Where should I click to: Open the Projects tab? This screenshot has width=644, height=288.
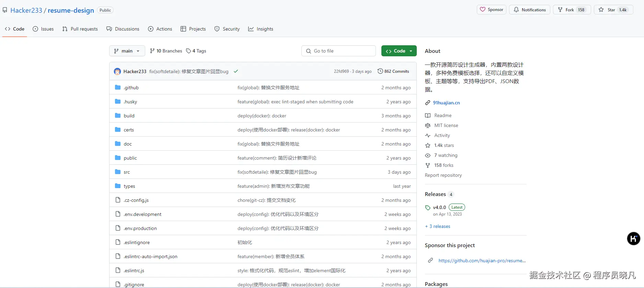[x=193, y=29]
